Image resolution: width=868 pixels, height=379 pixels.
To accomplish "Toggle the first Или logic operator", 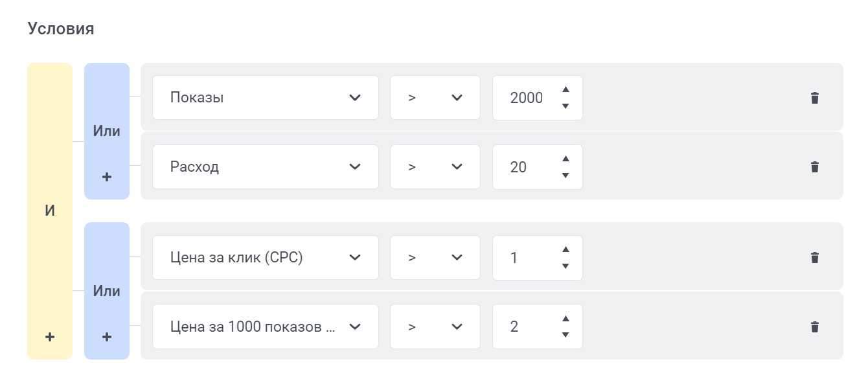I will pyautogui.click(x=107, y=131).
